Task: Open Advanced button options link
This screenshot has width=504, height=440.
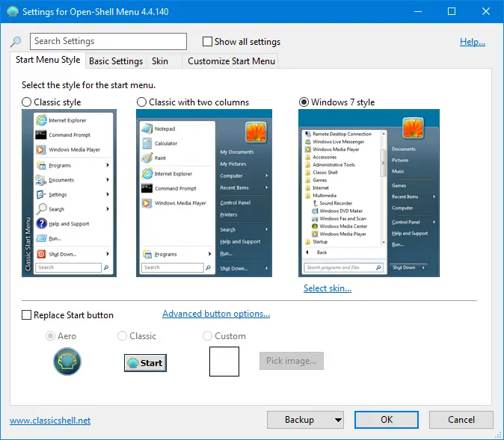Action: [216, 314]
